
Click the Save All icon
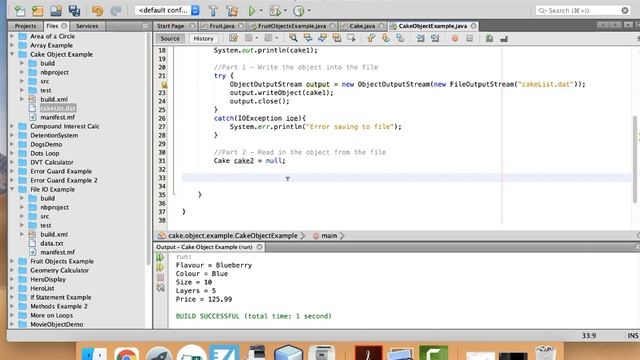click(74, 11)
